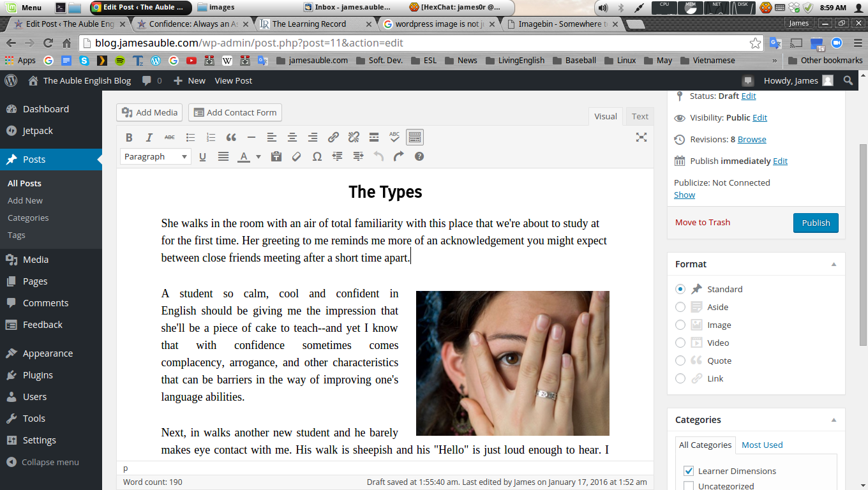
Task: Click the browser address bar
Action: 421,43
